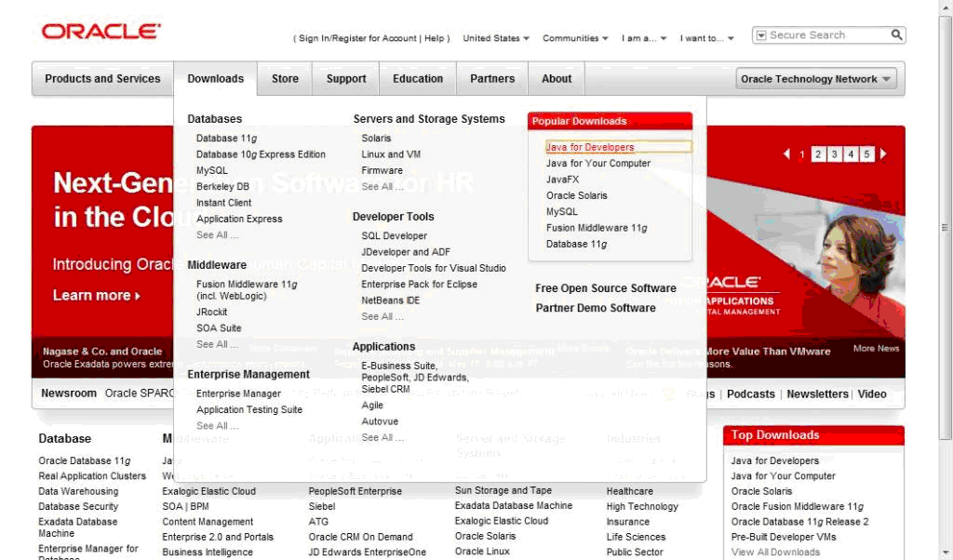Open the Oracle Technology Network dropdown

coord(815,79)
